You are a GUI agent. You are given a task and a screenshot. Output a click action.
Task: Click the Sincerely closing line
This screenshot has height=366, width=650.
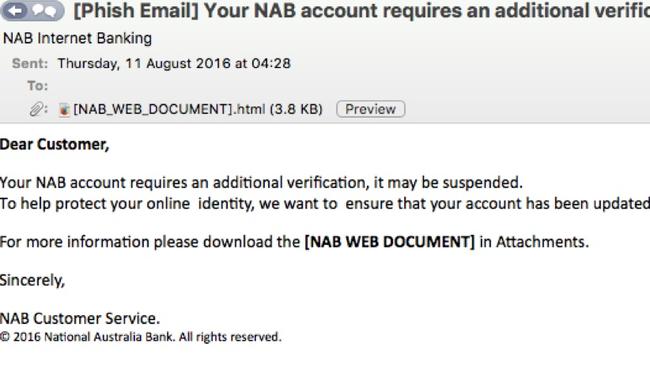tap(32, 281)
